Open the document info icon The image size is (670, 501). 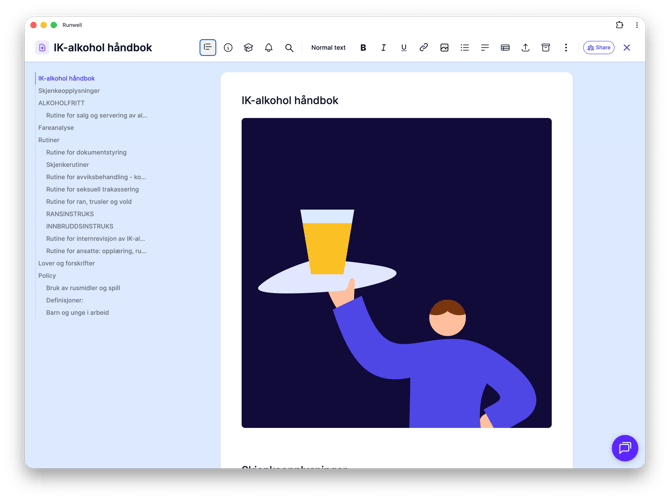(228, 47)
